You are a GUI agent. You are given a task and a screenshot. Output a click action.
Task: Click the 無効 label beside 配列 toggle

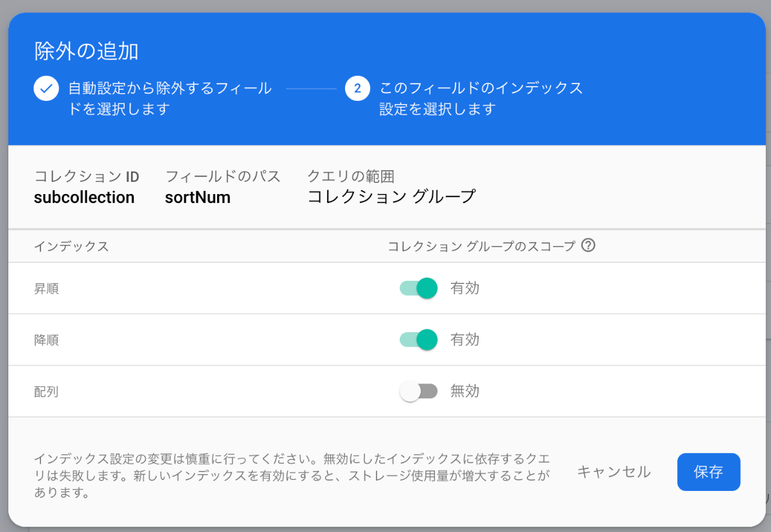(x=465, y=391)
